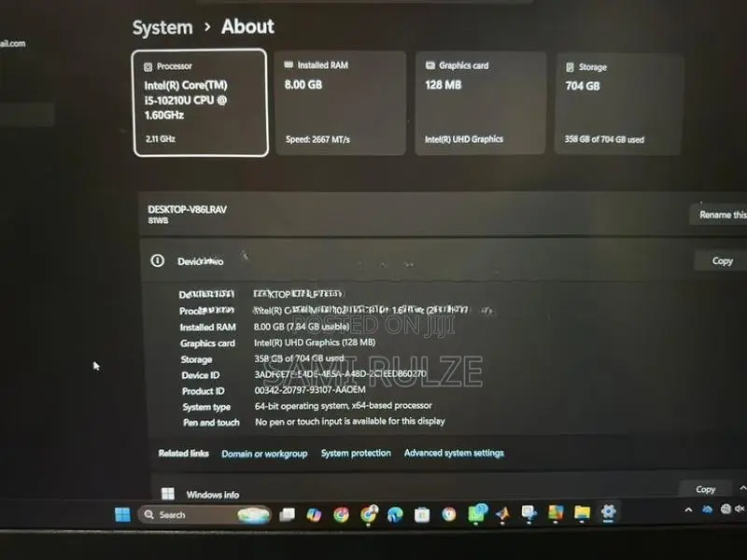Image resolution: width=747 pixels, height=560 pixels.
Task: Select the Storage info card
Action: click(x=619, y=105)
